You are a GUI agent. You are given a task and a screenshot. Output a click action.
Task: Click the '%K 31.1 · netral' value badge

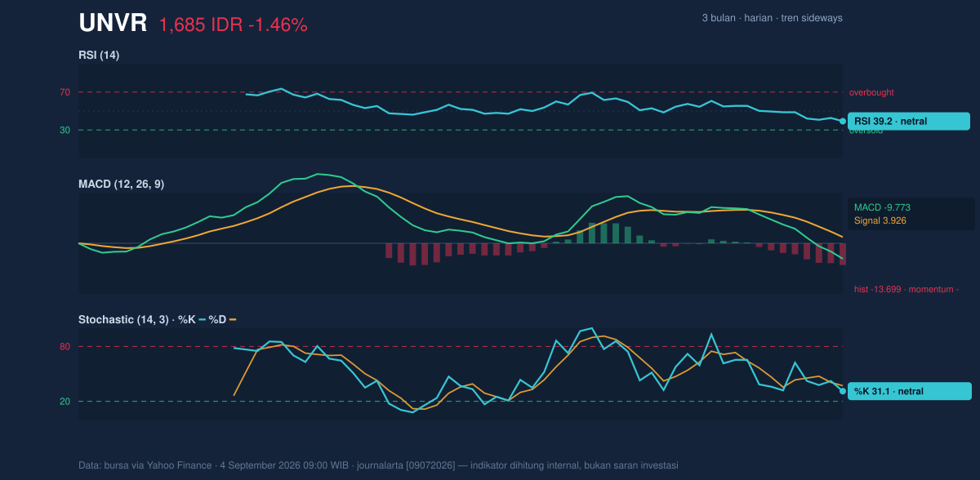909,391
